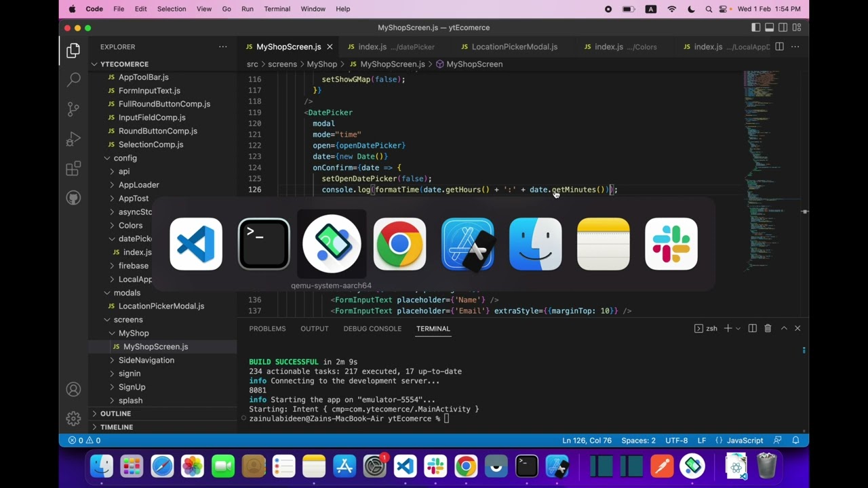Open the terminal launch profile dropdown
Screen dimensions: 868x488
pos(738,328)
